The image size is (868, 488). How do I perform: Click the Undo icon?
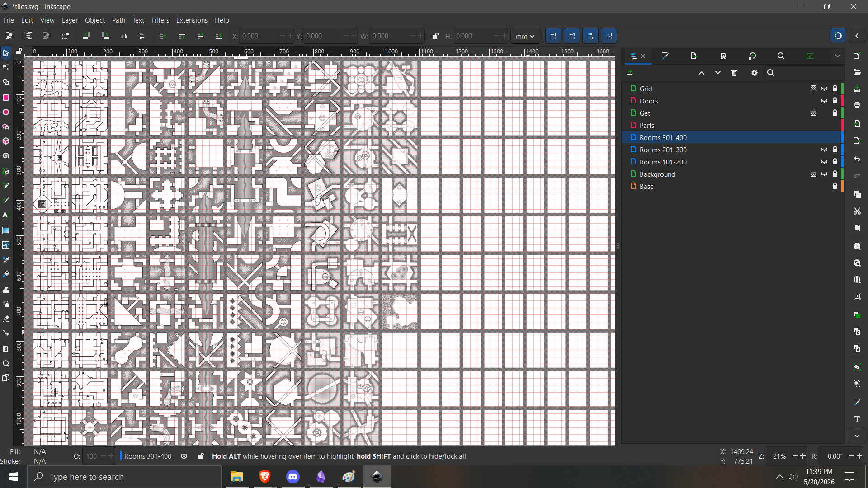click(x=857, y=159)
